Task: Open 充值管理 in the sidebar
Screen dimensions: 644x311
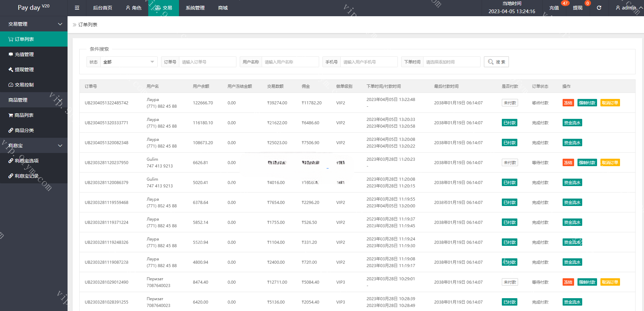Action: click(x=24, y=54)
